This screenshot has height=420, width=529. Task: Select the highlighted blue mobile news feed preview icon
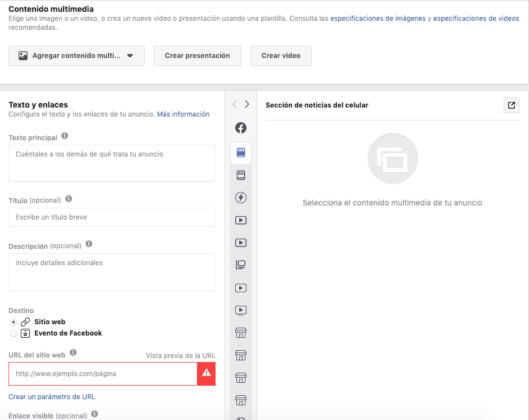point(240,153)
